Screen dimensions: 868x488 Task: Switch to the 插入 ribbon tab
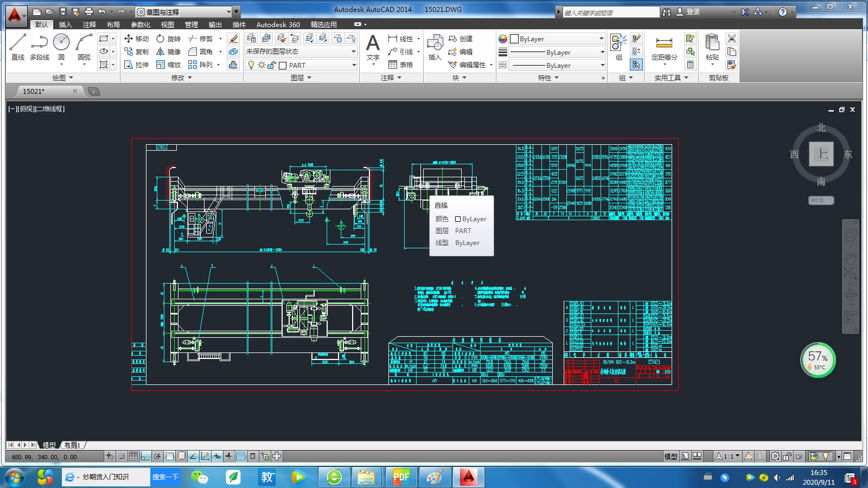click(x=65, y=24)
